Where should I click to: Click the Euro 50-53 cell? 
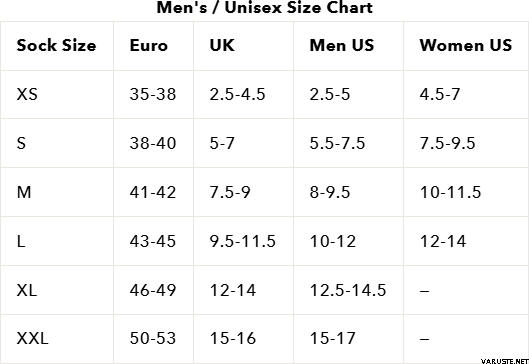(x=153, y=338)
